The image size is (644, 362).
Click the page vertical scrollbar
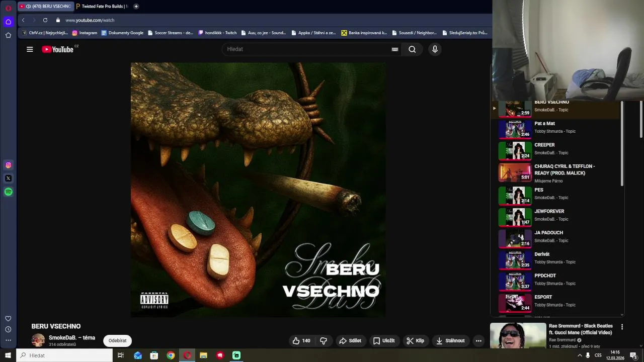pyautogui.click(x=641, y=119)
